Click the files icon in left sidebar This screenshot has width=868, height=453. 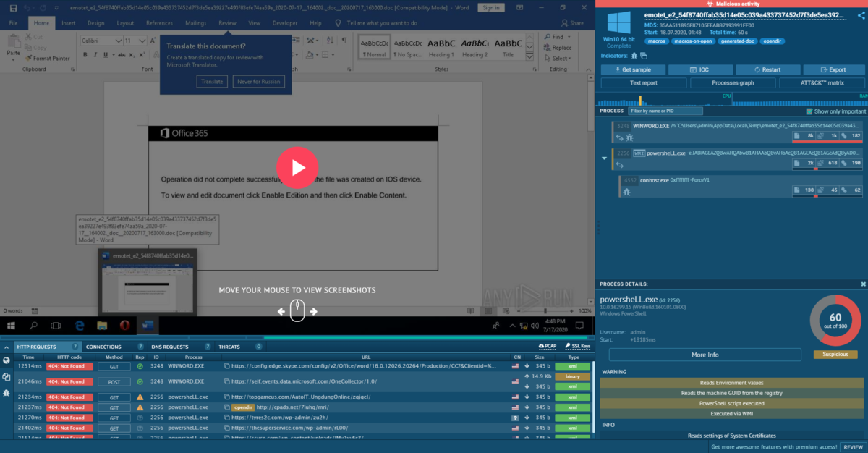[7, 376]
